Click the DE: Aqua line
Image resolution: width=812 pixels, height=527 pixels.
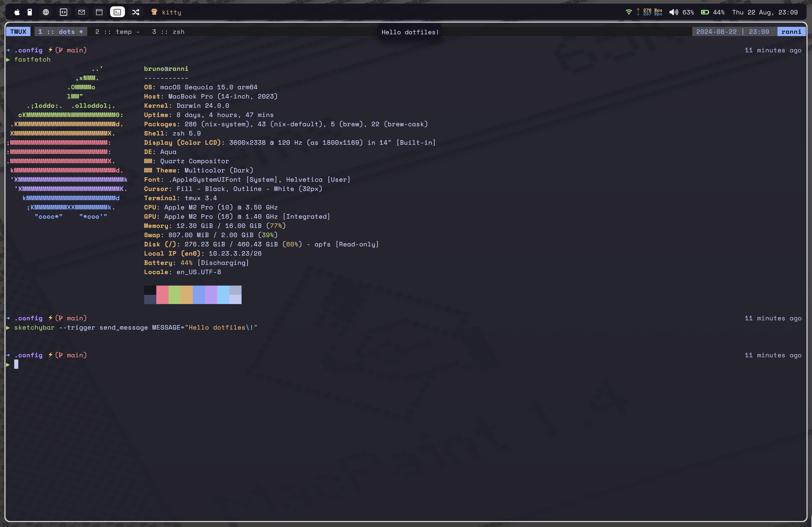point(160,152)
